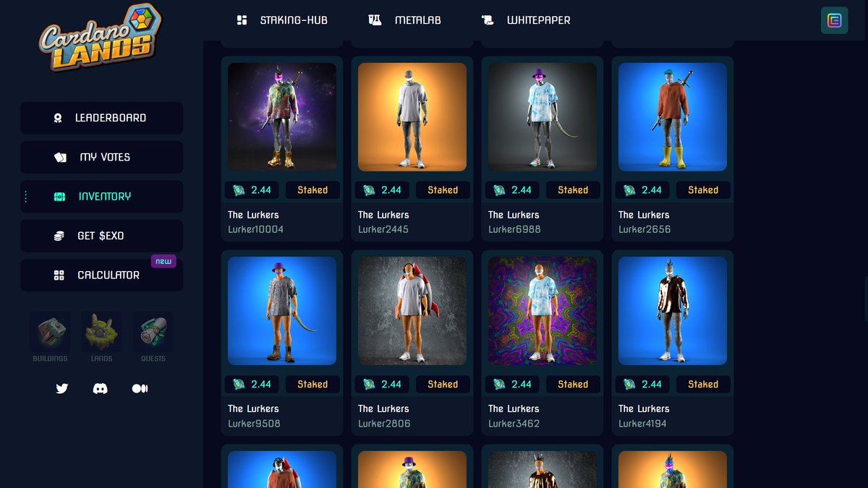Click the My Votes cards icon
The image size is (868, 488).
[60, 157]
